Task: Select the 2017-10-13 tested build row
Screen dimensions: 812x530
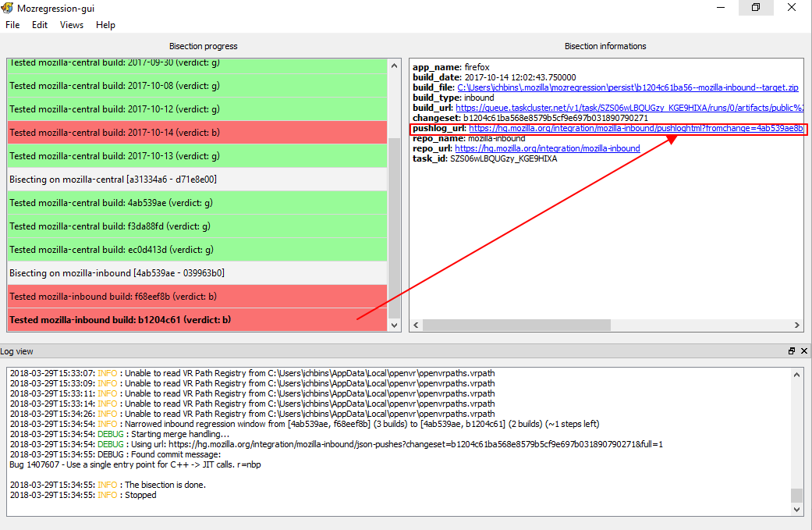Action: tap(197, 156)
